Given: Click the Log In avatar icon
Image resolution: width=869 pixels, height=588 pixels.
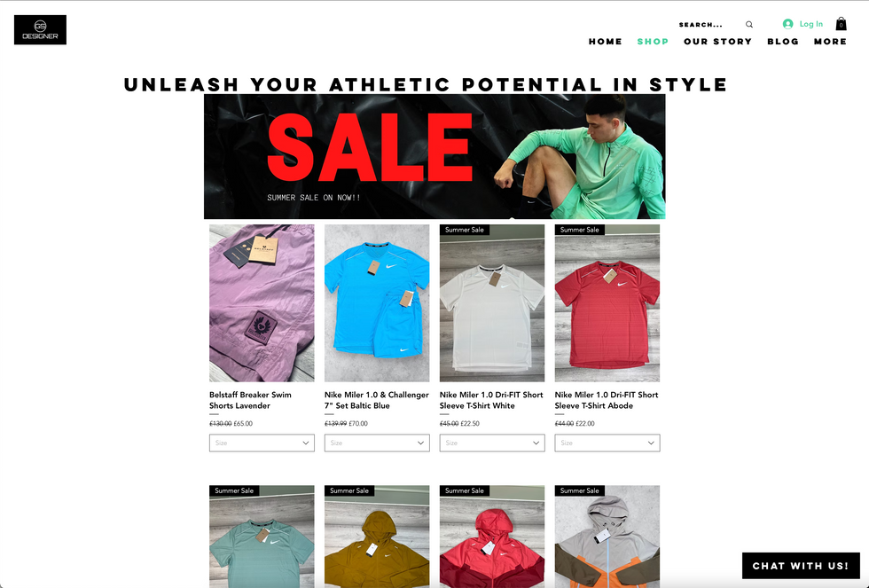Looking at the screenshot, I should pos(787,24).
